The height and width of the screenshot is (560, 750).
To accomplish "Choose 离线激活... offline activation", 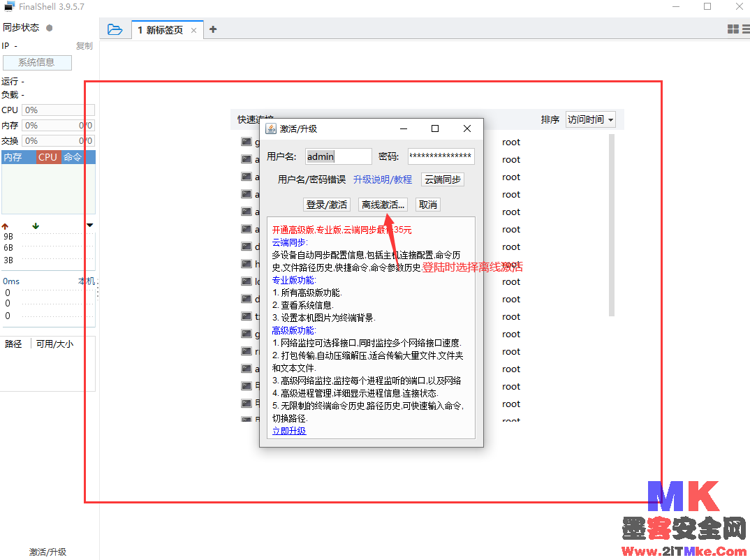I will 383,205.
